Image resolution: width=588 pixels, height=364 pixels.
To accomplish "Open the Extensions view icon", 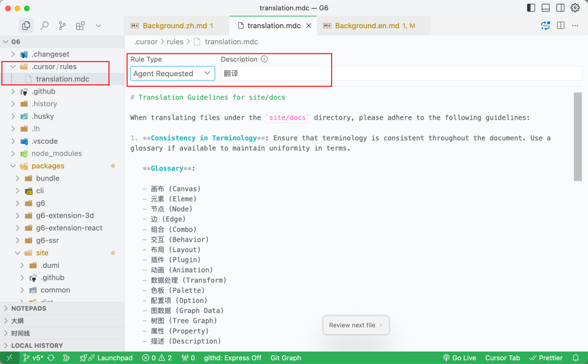I will [80, 26].
